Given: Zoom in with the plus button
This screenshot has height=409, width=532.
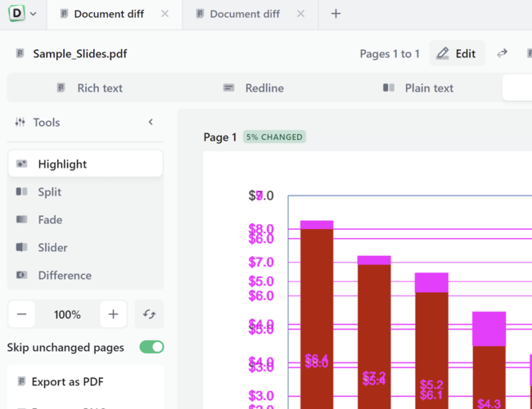Looking at the screenshot, I should [x=113, y=314].
